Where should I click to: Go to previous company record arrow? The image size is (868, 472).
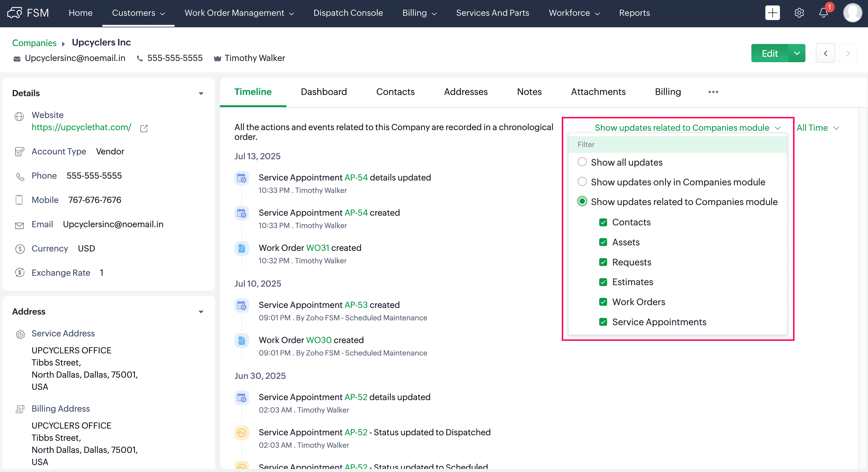pyautogui.click(x=825, y=53)
